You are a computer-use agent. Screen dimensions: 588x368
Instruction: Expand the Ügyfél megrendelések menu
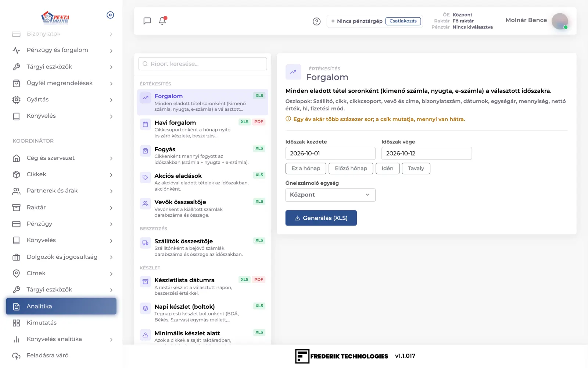click(61, 83)
